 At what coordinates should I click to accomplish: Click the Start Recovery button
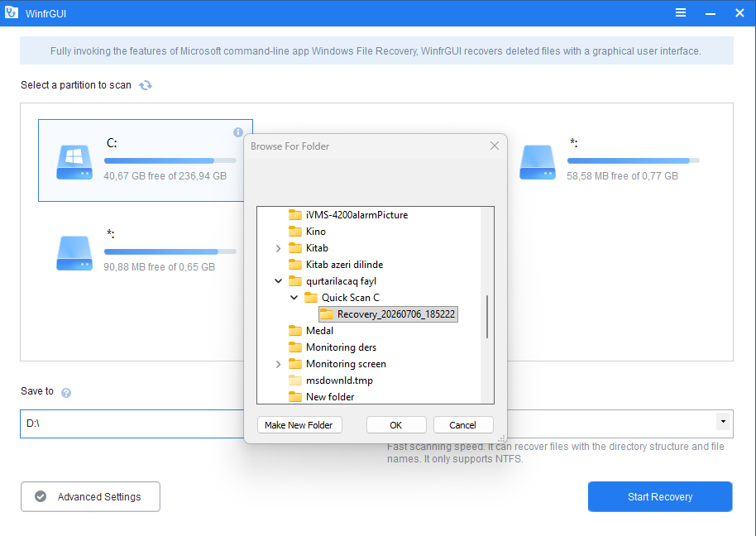(x=660, y=496)
